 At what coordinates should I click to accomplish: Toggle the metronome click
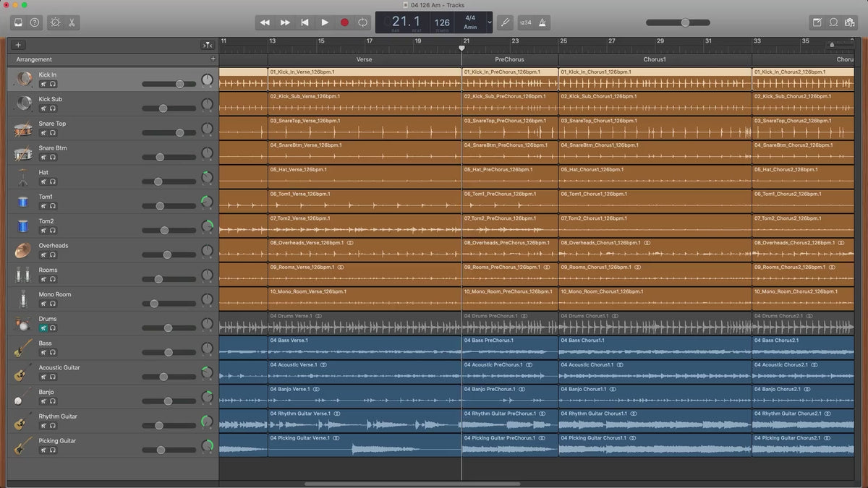coord(543,22)
